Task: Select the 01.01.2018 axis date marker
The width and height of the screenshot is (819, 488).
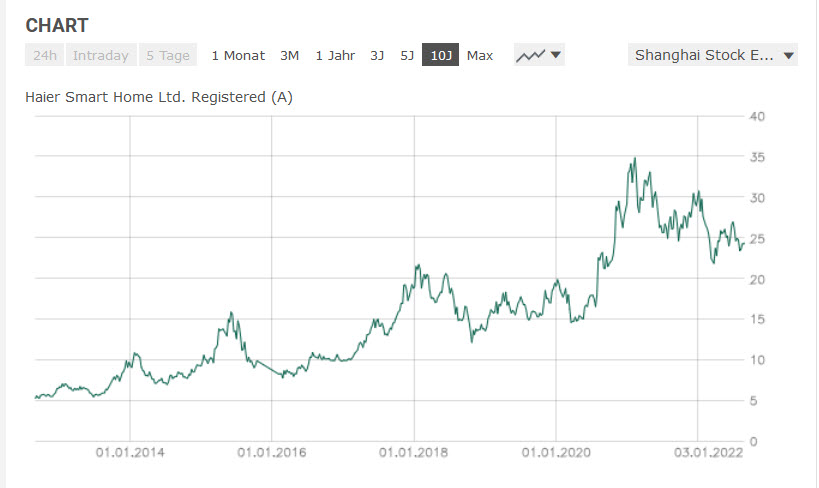Action: click(413, 452)
